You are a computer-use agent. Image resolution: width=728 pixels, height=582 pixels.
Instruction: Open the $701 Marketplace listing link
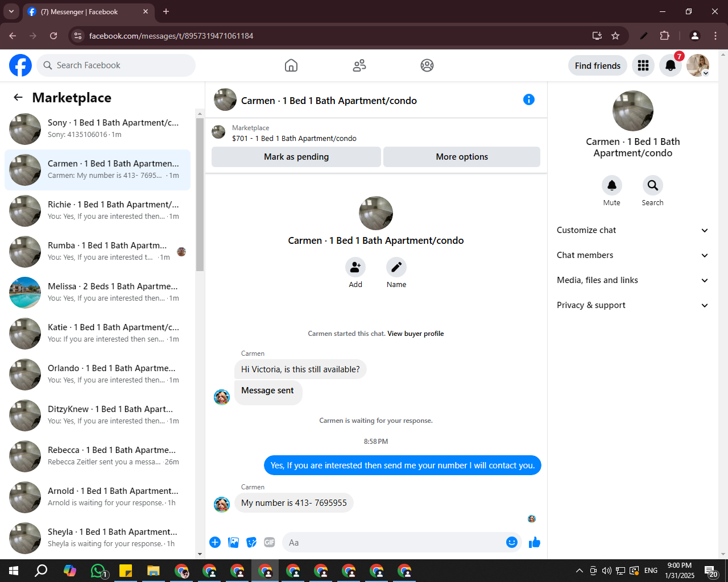[294, 138]
